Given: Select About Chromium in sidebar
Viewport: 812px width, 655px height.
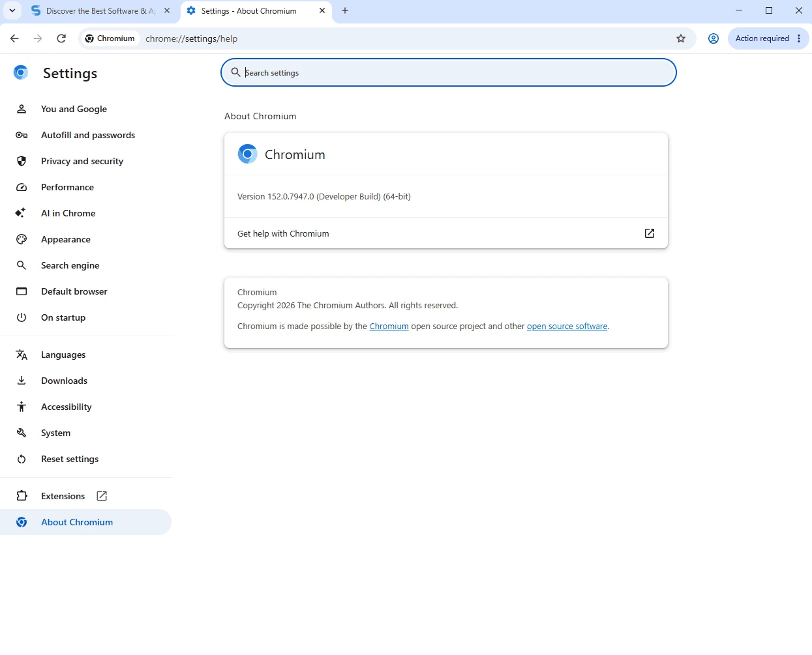Looking at the screenshot, I should click(x=86, y=522).
